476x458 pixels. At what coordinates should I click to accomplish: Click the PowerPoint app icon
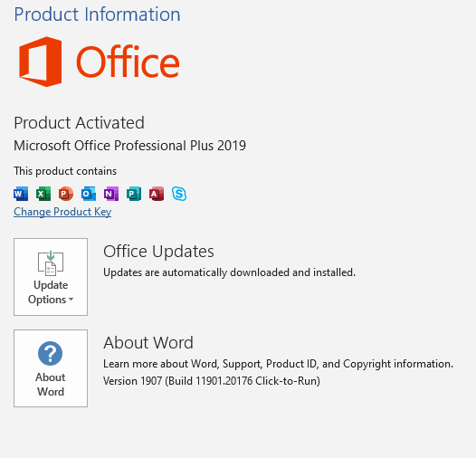[66, 194]
